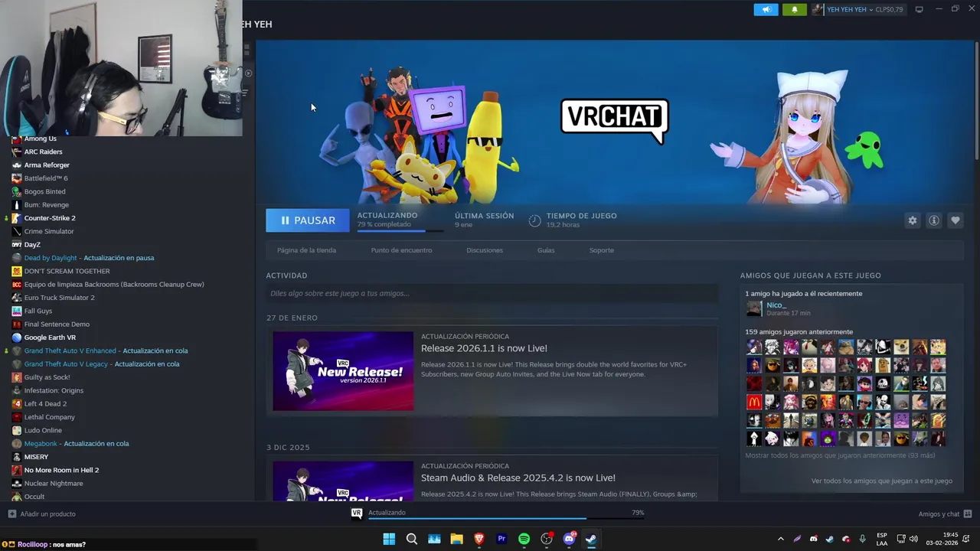Open Nico_ friend profile avatar

click(x=754, y=308)
